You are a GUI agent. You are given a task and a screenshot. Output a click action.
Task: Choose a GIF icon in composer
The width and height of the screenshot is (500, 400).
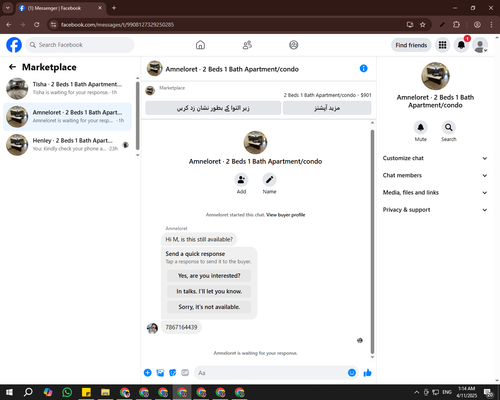coord(185,373)
